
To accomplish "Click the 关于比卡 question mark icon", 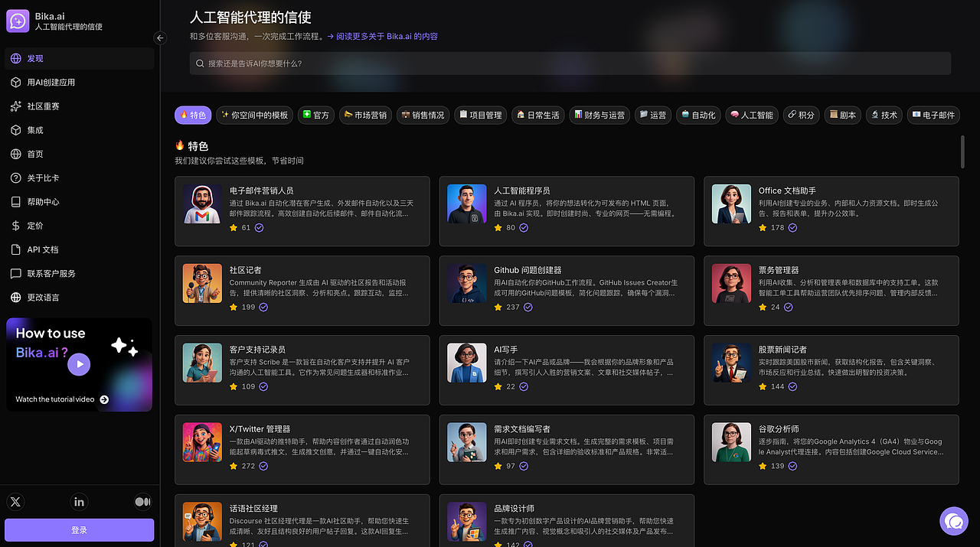I will pyautogui.click(x=15, y=177).
